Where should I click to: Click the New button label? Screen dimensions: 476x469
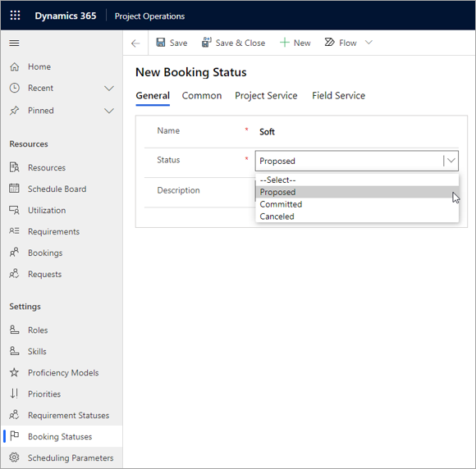click(x=302, y=43)
